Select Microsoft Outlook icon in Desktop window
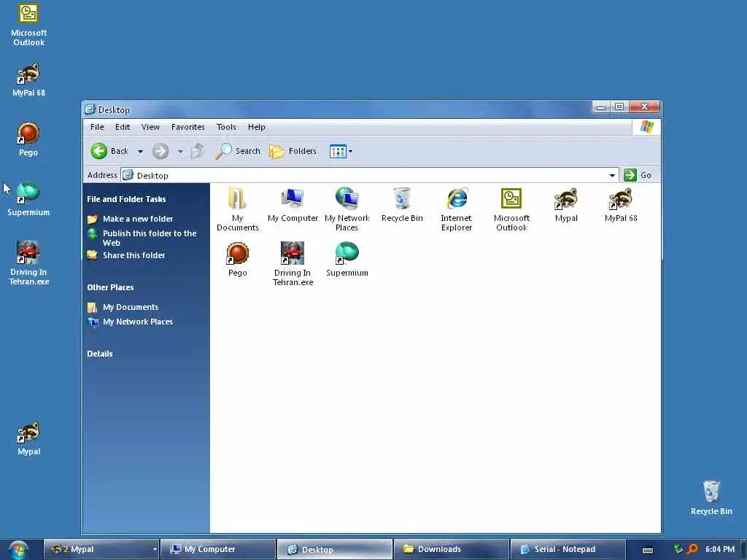The image size is (747, 560). click(511, 209)
